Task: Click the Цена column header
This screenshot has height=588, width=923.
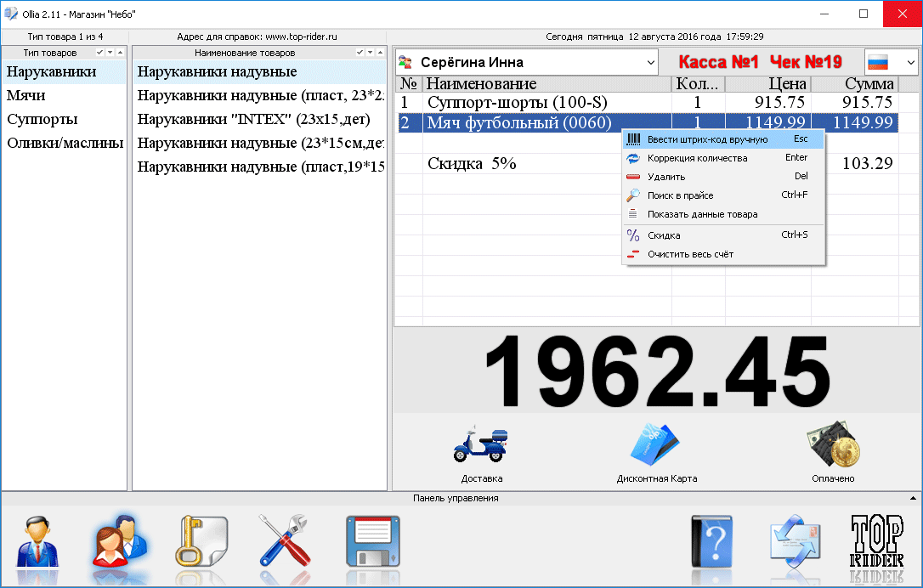Action: coord(768,83)
